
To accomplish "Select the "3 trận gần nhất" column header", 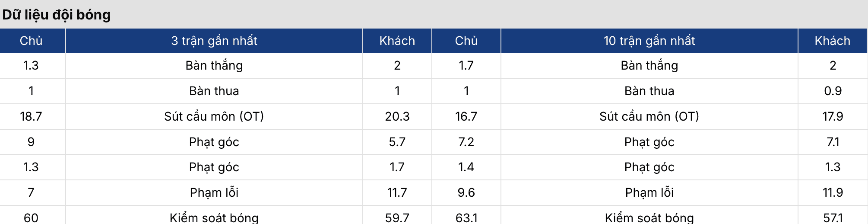I will pyautogui.click(x=214, y=41).
